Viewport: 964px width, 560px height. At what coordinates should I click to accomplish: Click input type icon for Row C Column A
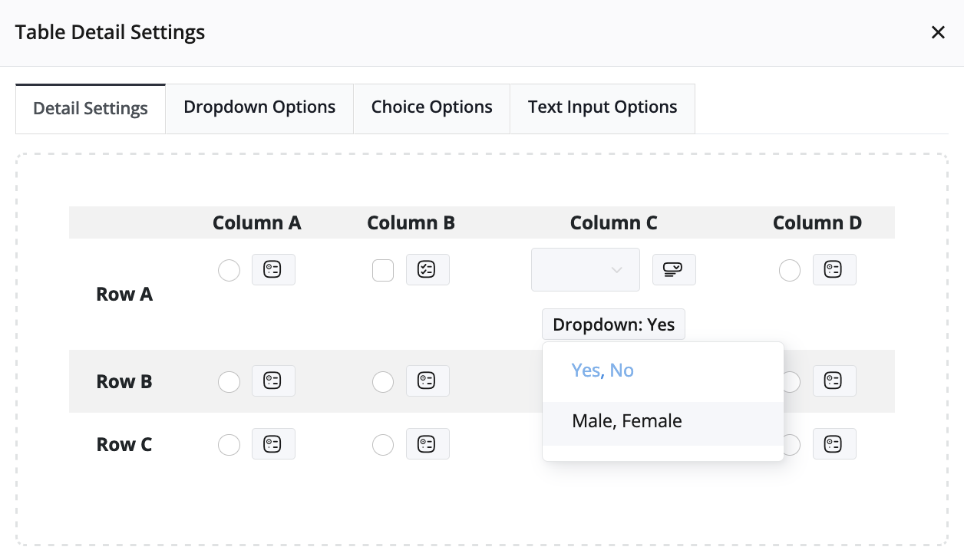coord(273,444)
